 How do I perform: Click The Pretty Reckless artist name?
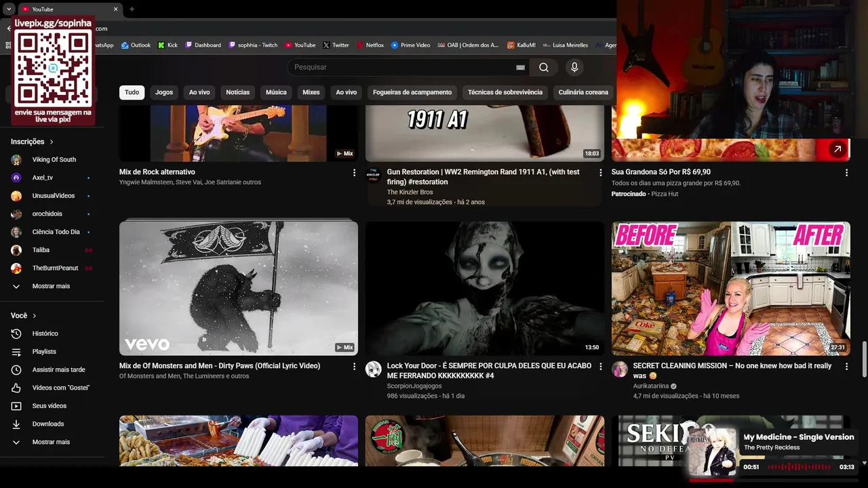(772, 447)
